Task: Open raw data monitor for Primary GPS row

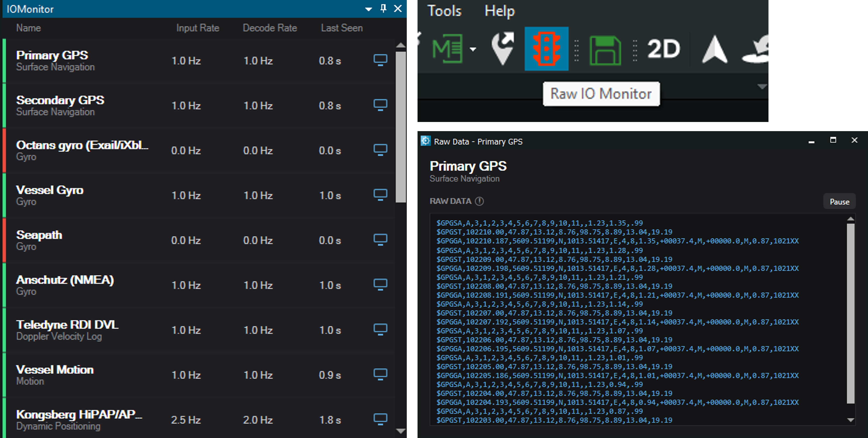Action: tap(380, 60)
